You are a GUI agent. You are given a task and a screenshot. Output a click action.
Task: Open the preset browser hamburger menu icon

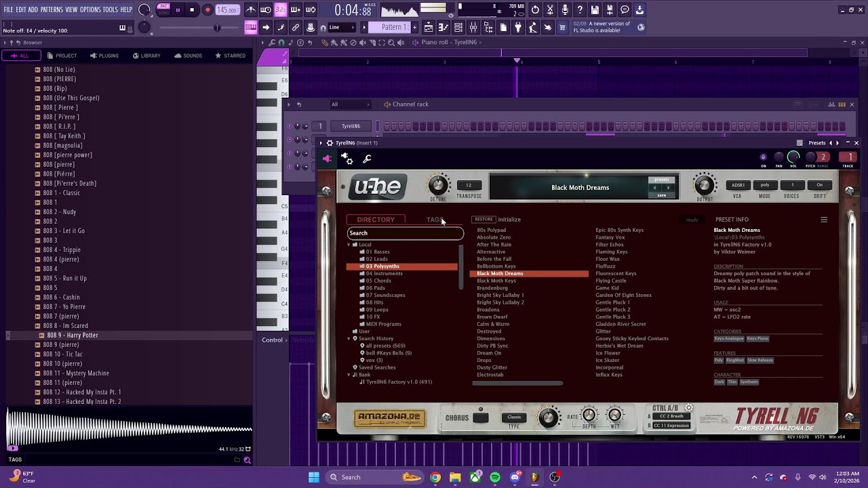click(x=824, y=220)
